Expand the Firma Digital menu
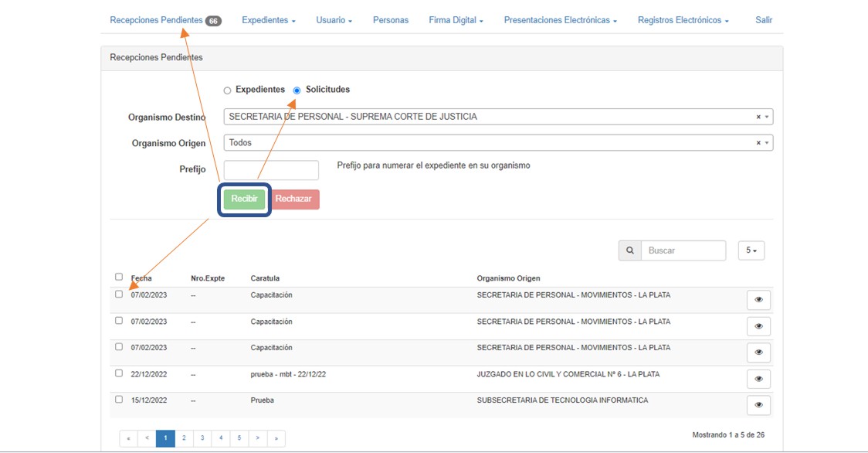 click(x=456, y=20)
